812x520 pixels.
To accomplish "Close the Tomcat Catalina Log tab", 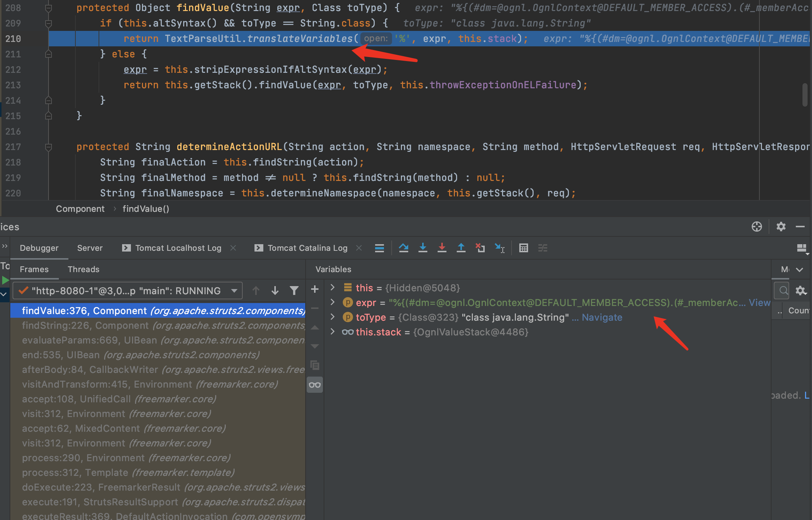I will tap(359, 248).
